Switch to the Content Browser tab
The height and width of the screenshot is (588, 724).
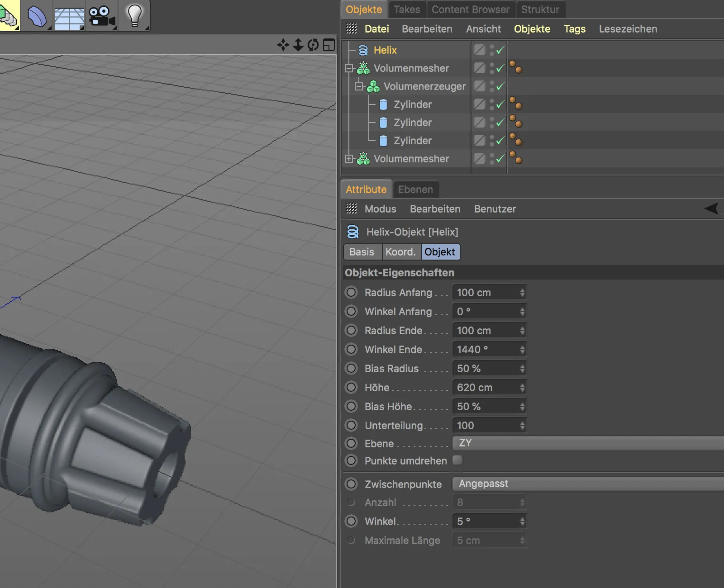[470, 9]
